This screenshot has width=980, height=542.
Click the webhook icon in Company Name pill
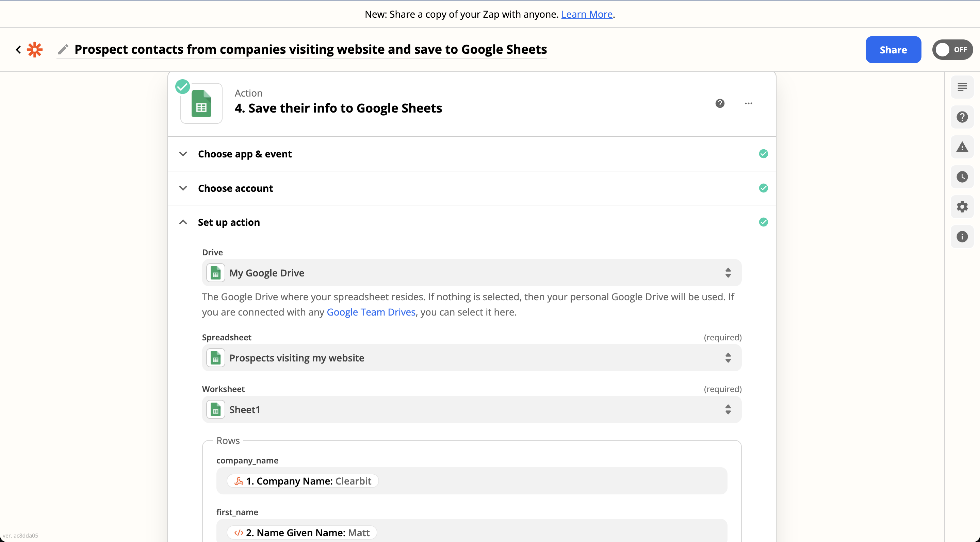pos(239,481)
